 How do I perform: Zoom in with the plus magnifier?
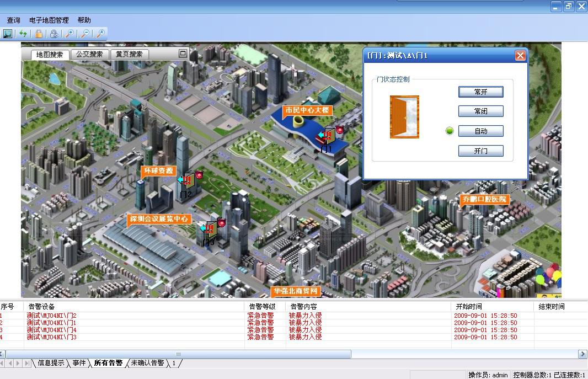pyautogui.click(x=70, y=34)
